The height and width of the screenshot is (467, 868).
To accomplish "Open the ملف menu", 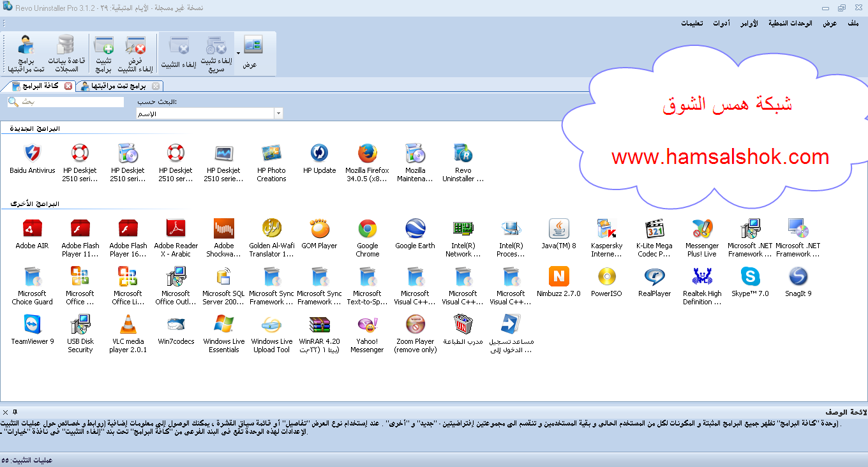I will [x=853, y=23].
